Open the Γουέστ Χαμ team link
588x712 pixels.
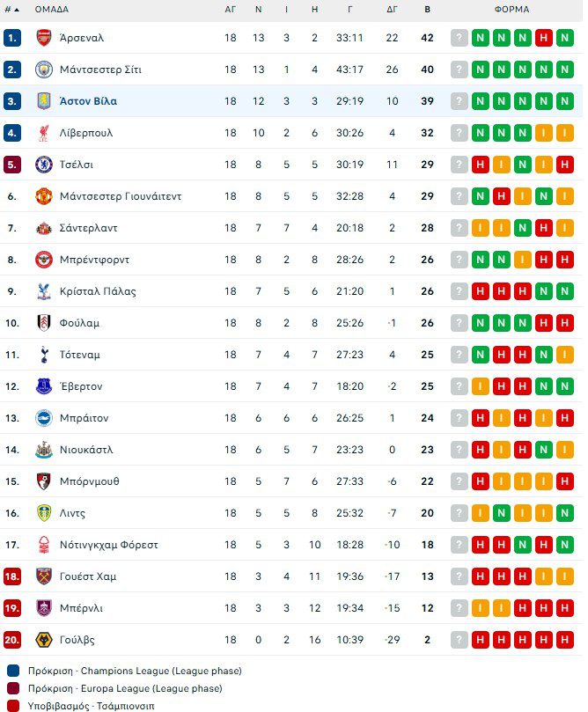[x=88, y=576]
